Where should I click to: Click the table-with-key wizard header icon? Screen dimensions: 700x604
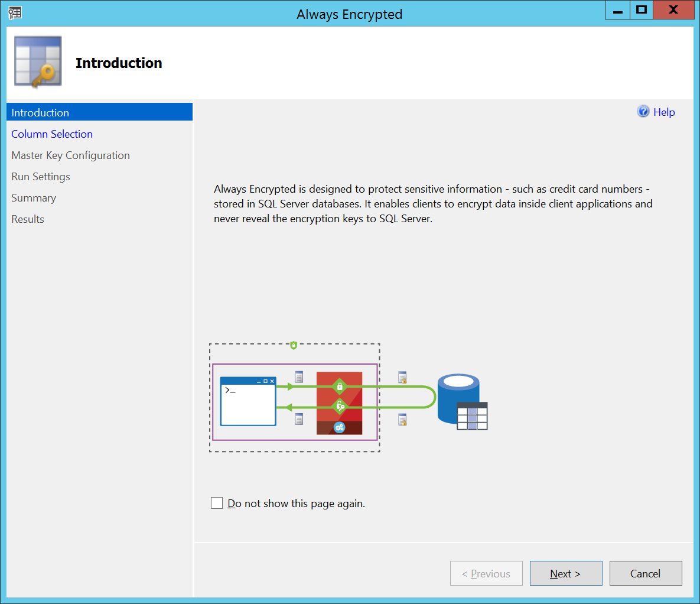[38, 61]
